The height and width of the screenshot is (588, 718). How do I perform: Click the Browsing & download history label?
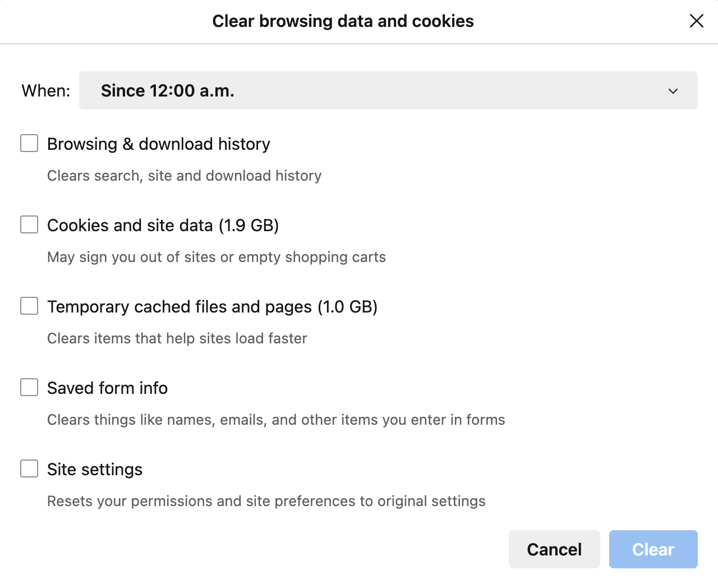pyautogui.click(x=158, y=144)
